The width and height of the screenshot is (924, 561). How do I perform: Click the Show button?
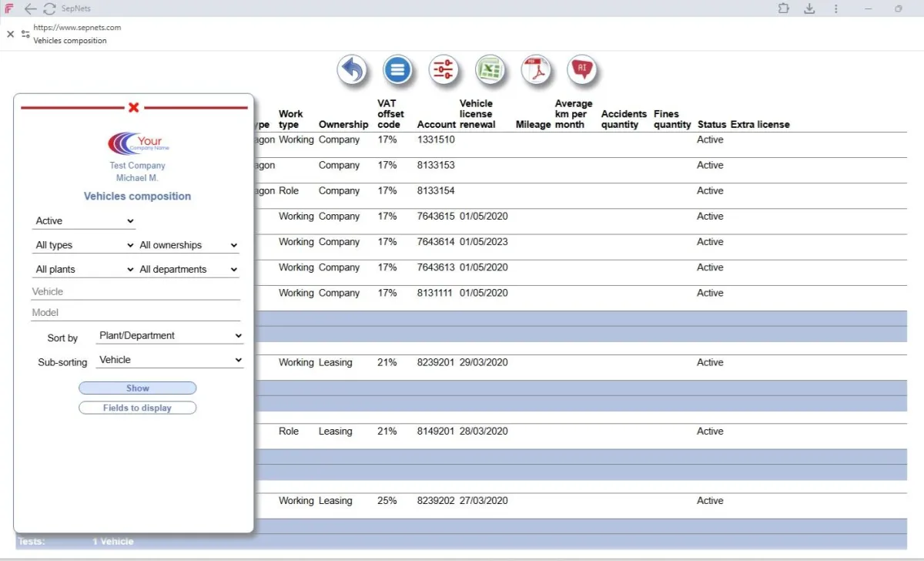138,388
